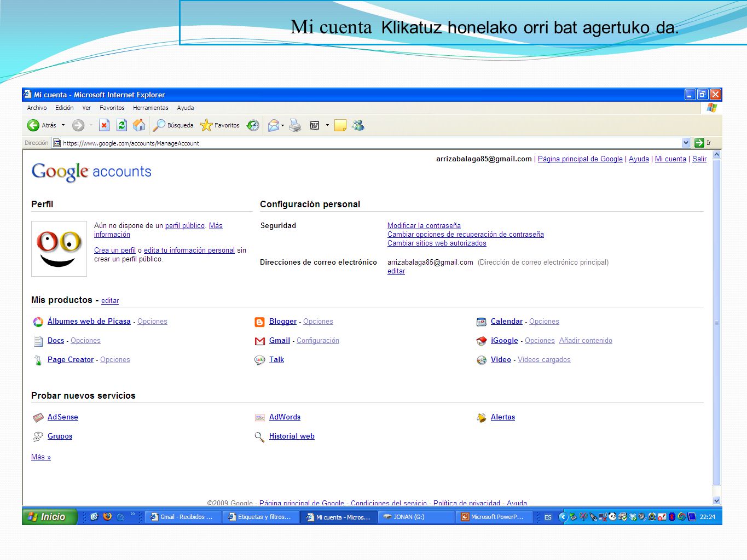Click the Edit document toolbar icon
747x560 pixels.
click(315, 125)
